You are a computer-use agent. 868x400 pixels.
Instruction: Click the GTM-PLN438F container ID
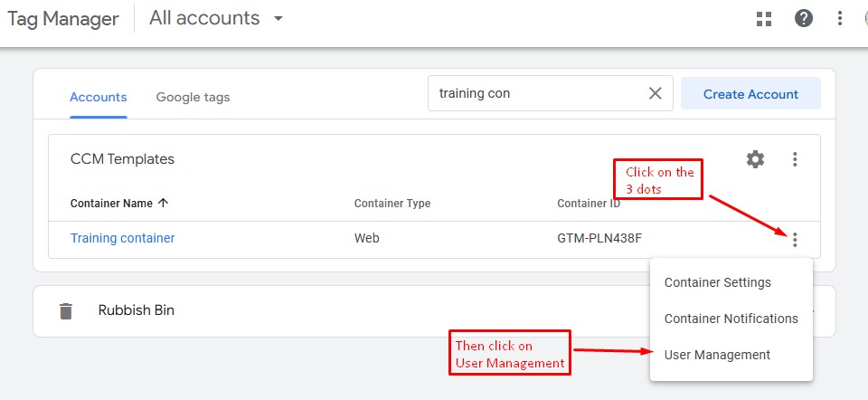pyautogui.click(x=599, y=239)
